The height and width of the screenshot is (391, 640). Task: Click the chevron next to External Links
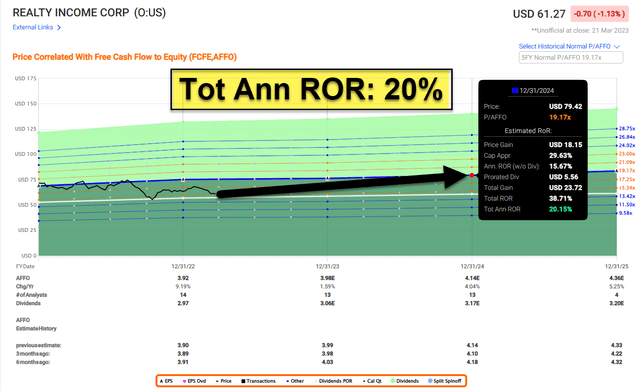click(x=59, y=27)
